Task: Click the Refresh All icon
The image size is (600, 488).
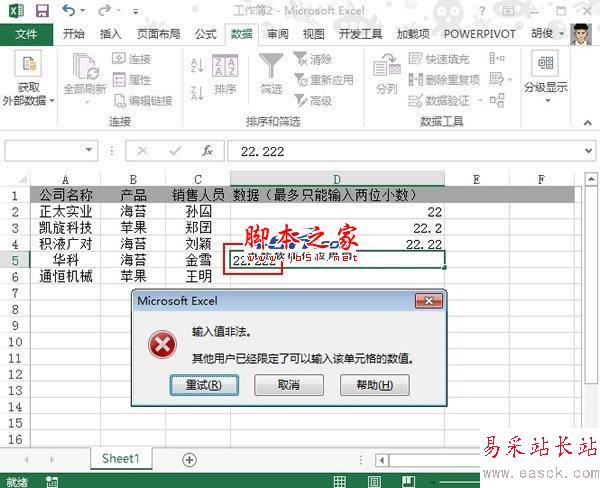Action: (x=85, y=67)
